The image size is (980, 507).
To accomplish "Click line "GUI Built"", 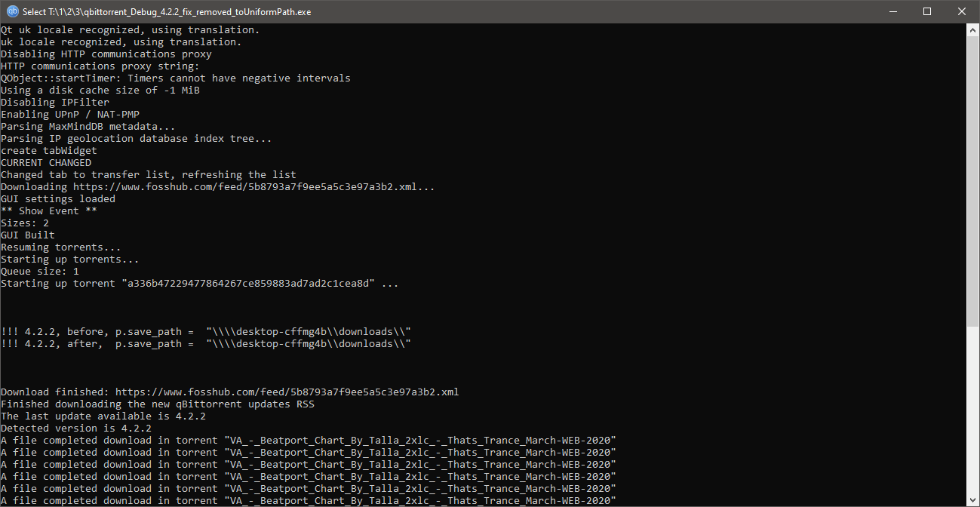I will [28, 235].
